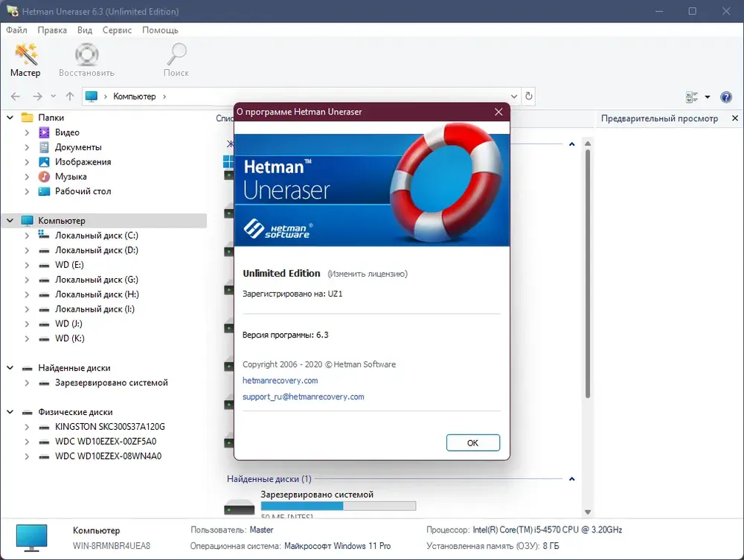The width and height of the screenshot is (744, 560).
Task: Select Музыка folder icon
Action: [x=44, y=176]
